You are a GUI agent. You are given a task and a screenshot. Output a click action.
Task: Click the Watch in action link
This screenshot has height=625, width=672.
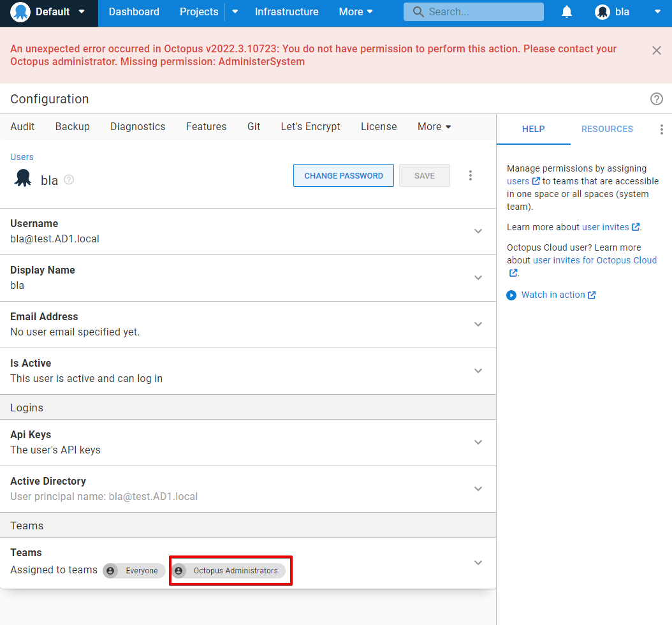(553, 295)
